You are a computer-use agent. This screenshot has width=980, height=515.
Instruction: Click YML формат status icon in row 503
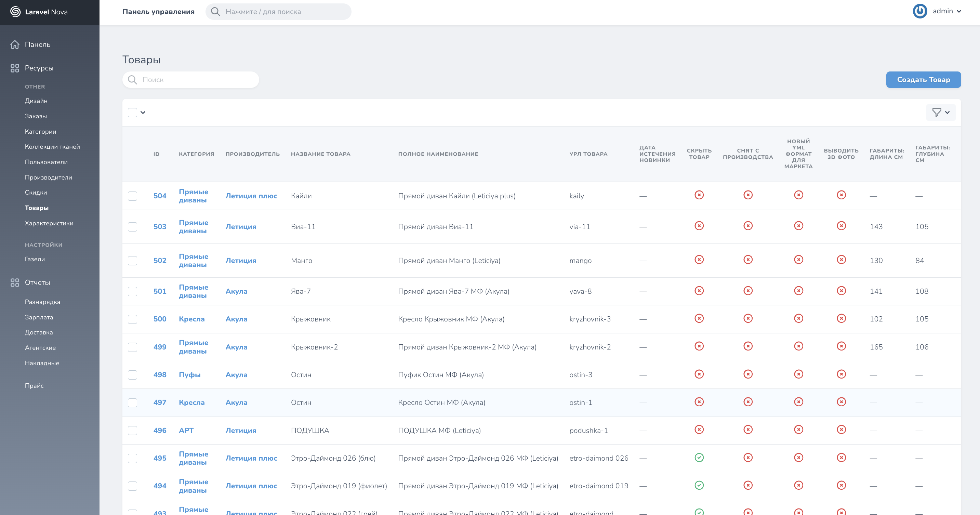coord(798,226)
